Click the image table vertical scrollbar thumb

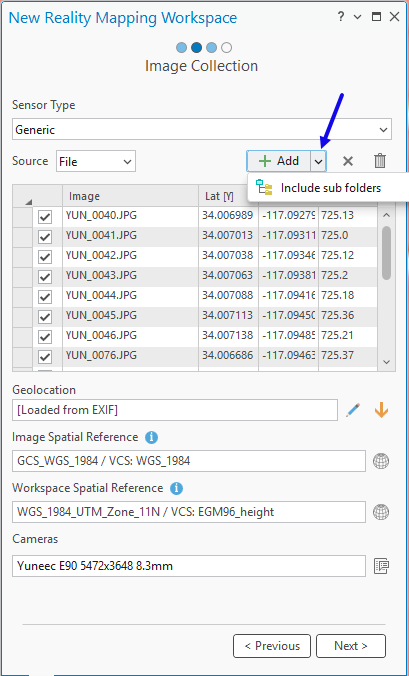click(x=387, y=253)
